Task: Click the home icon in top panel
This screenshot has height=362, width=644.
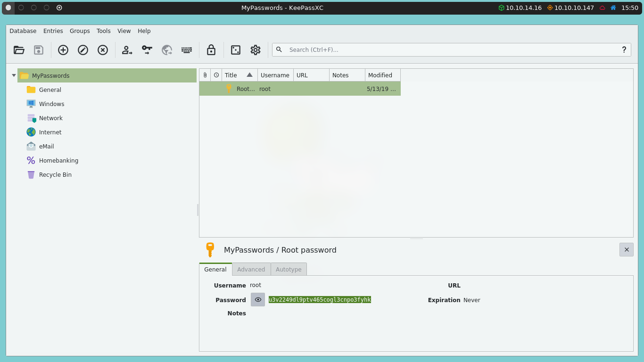Action: click(613, 8)
